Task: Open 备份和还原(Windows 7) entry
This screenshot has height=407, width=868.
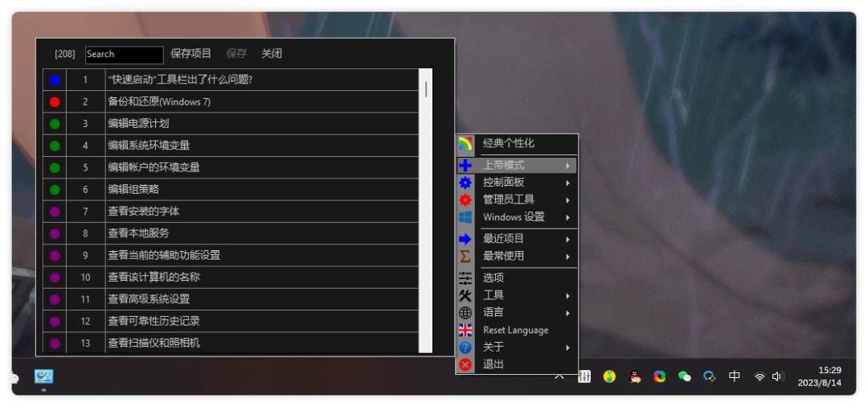Action: click(262, 102)
